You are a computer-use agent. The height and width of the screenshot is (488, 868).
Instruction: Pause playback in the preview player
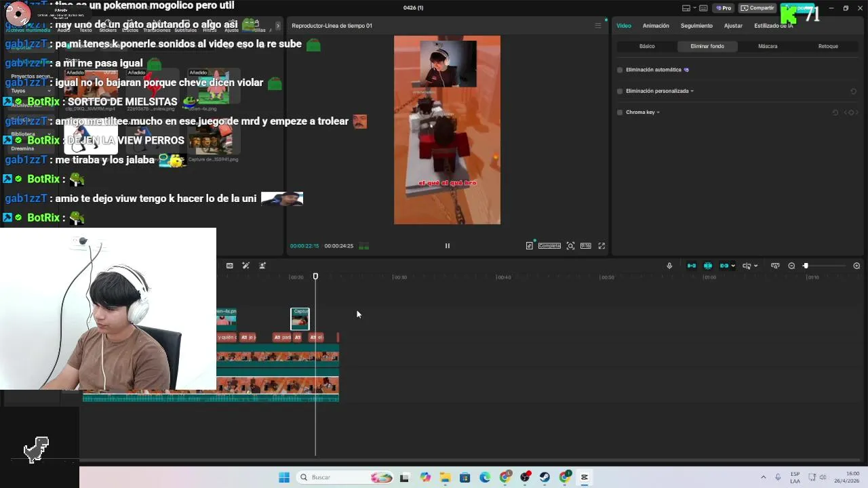pyautogui.click(x=447, y=246)
